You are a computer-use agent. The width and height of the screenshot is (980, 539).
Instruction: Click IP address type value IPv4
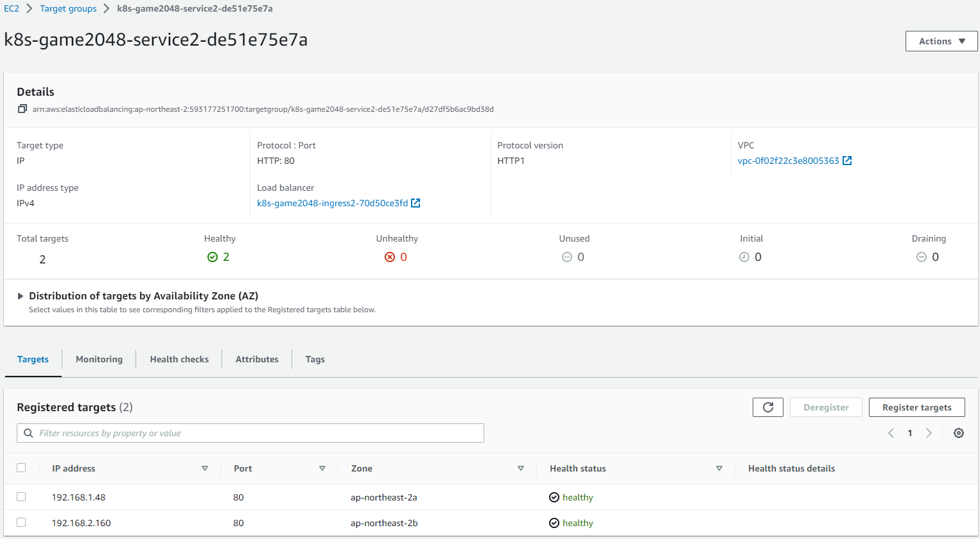click(26, 203)
